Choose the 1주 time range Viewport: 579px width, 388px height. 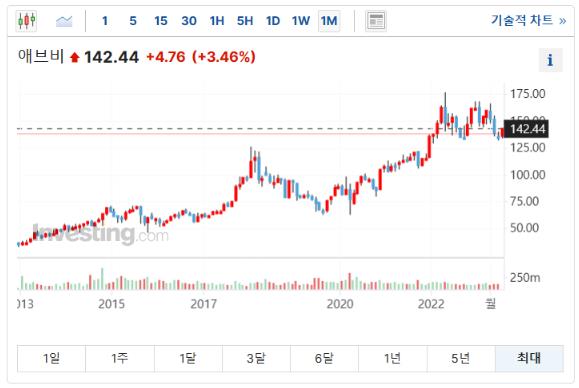[120, 358]
